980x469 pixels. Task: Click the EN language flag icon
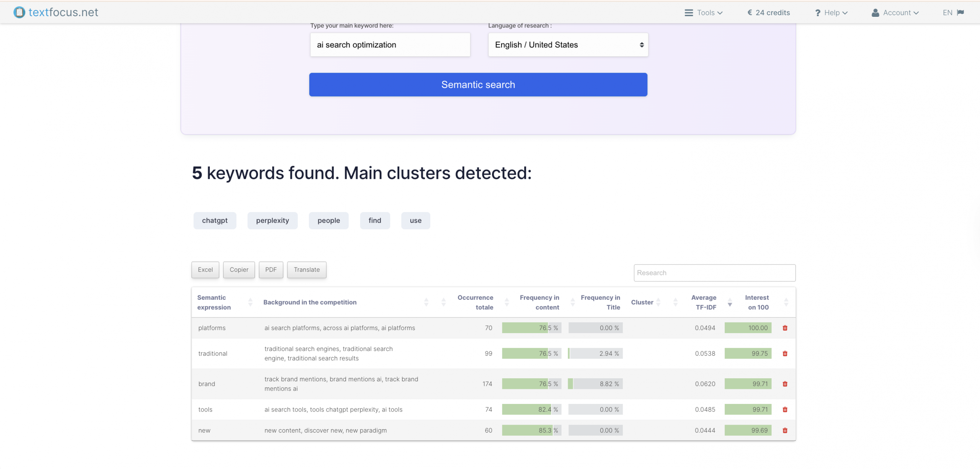point(960,13)
